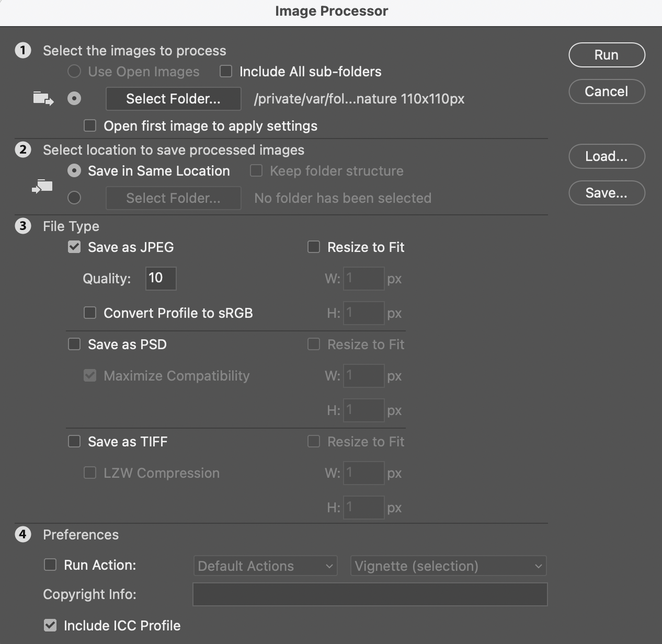662x644 pixels.
Task: Enable Convert Profile to sRGB
Action: click(x=89, y=313)
